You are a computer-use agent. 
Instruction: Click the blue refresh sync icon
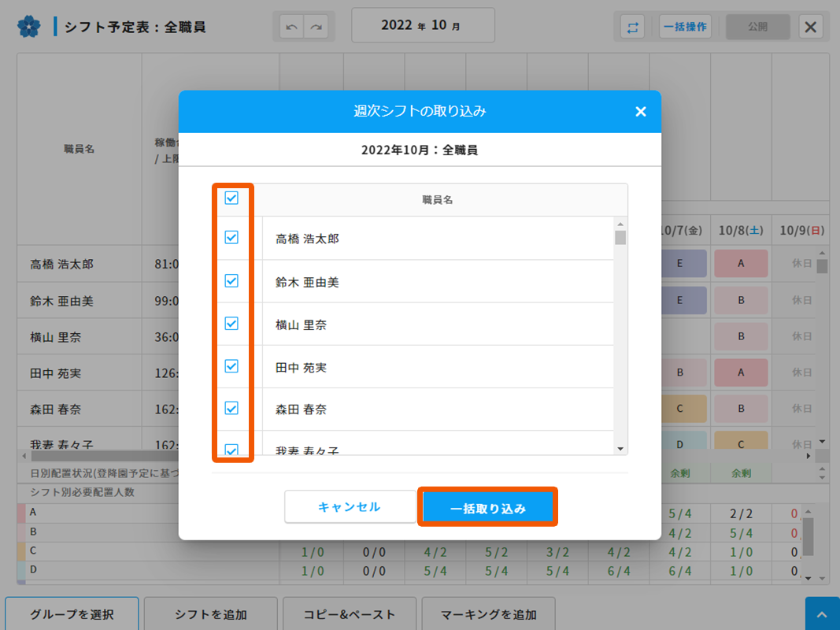point(632,27)
